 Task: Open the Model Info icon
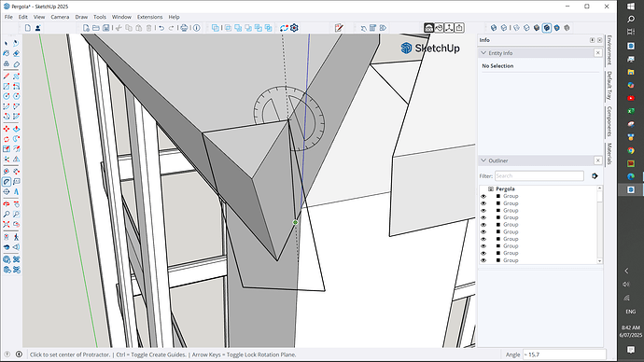(x=197, y=28)
